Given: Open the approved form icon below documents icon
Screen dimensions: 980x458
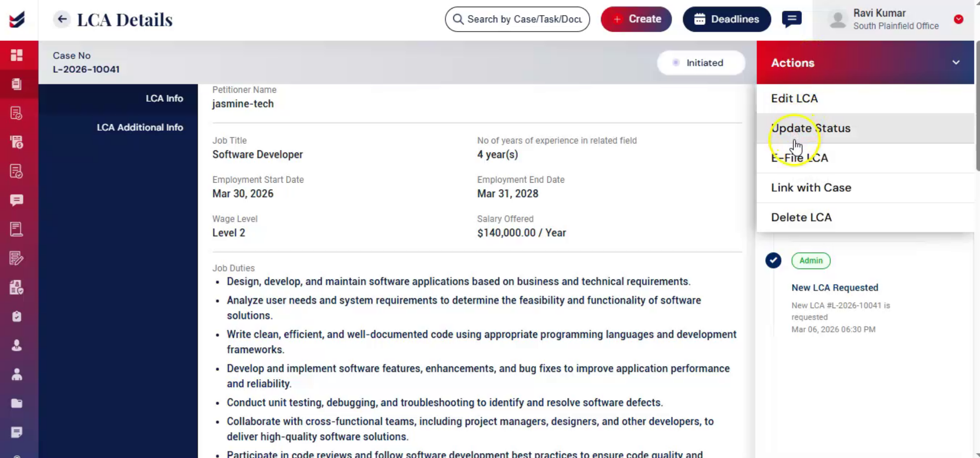Looking at the screenshot, I should [17, 113].
